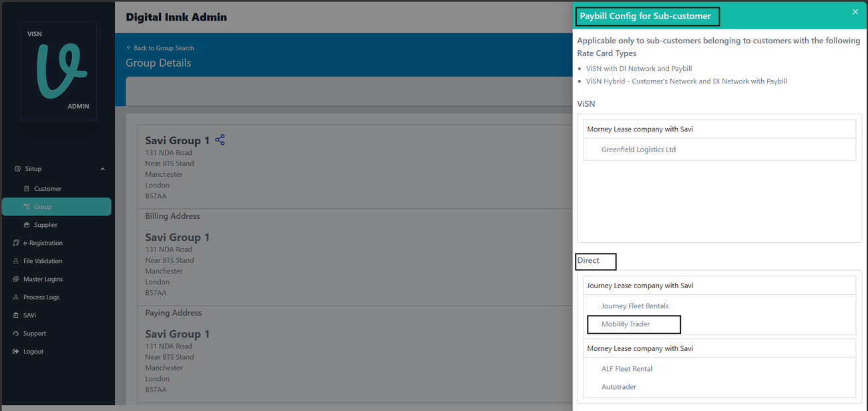Click the Supplier menu icon
The width and height of the screenshot is (868, 411).
click(27, 225)
